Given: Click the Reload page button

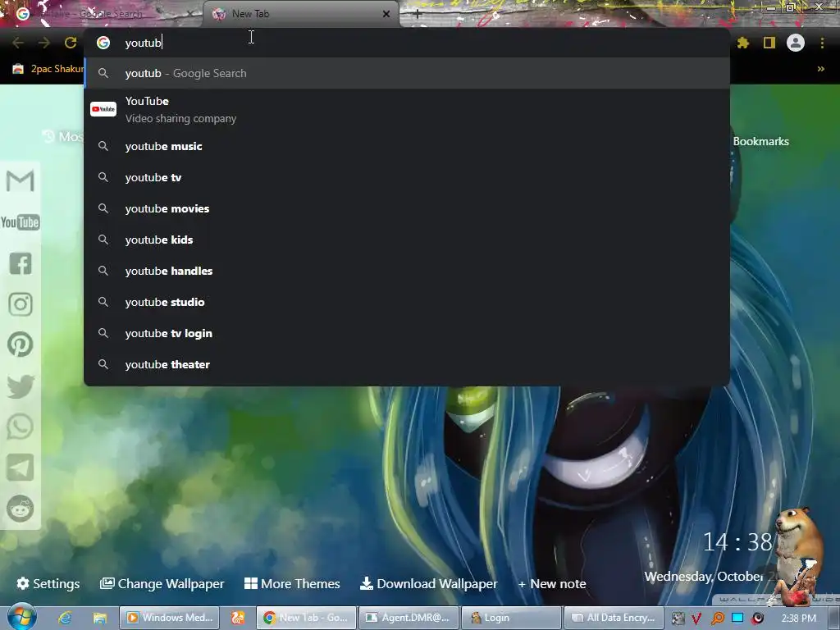Looking at the screenshot, I should pos(71,43).
